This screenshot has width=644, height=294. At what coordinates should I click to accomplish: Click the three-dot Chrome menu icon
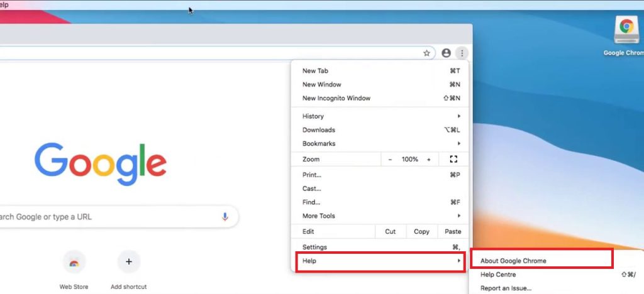pos(462,53)
